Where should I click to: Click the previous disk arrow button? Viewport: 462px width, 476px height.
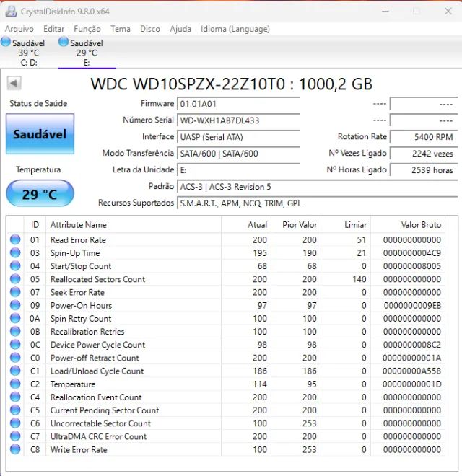click(14, 83)
